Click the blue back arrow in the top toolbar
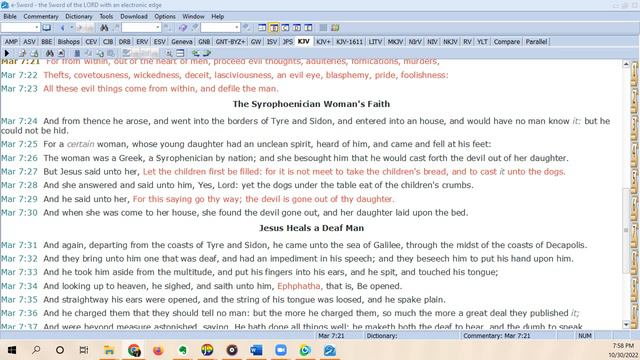Screen dimensions: 640x360 pyautogui.click(x=62, y=28)
